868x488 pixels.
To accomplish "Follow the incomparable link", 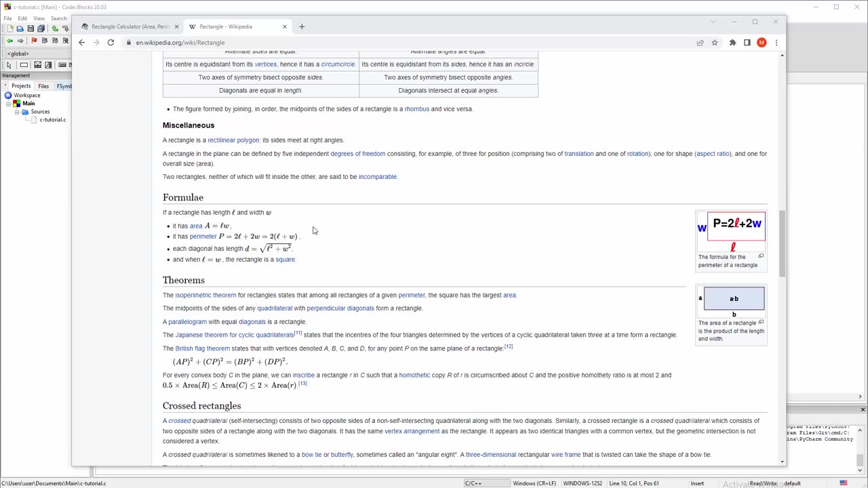I will pos(377,177).
